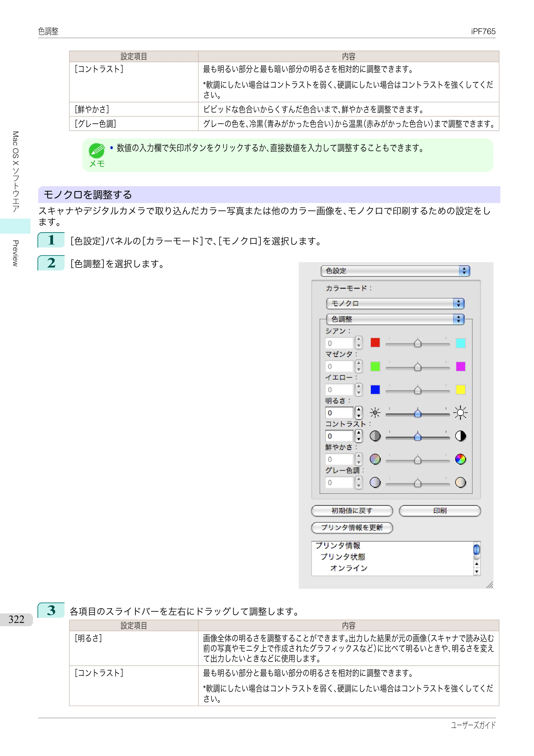Click the green memo pencil icon

coord(97,151)
